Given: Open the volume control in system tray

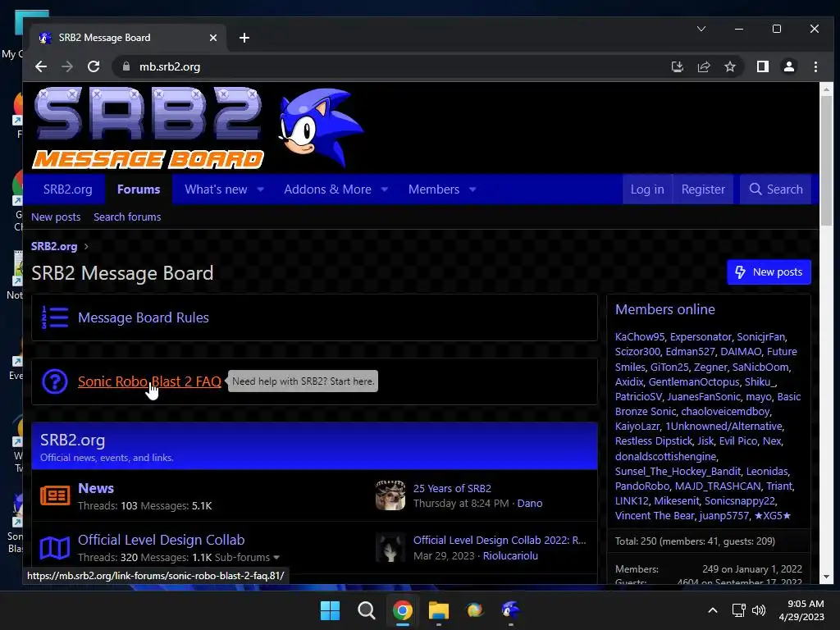Looking at the screenshot, I should tap(759, 610).
